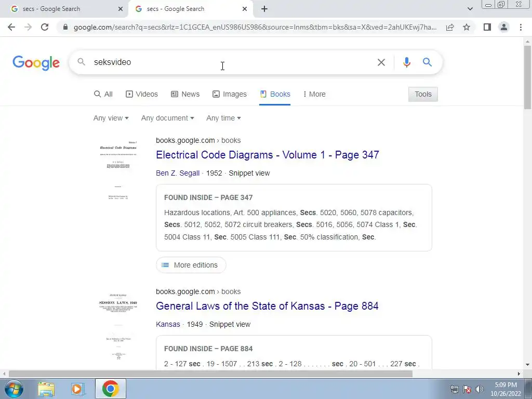Close the active secs Google Search tab

point(245,9)
